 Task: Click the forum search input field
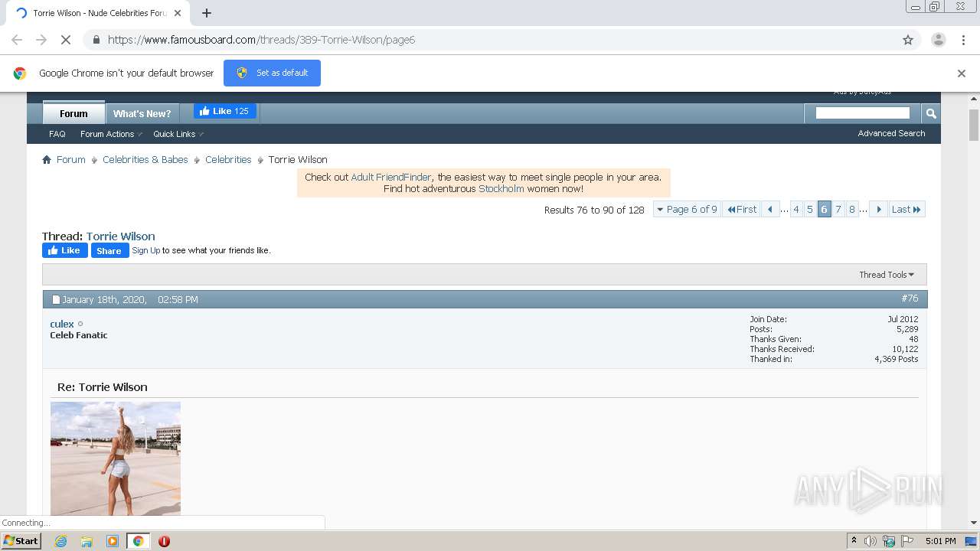862,113
